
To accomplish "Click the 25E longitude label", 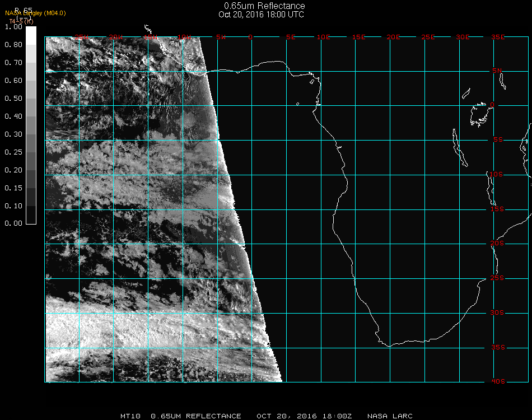I will pyautogui.click(x=428, y=37).
